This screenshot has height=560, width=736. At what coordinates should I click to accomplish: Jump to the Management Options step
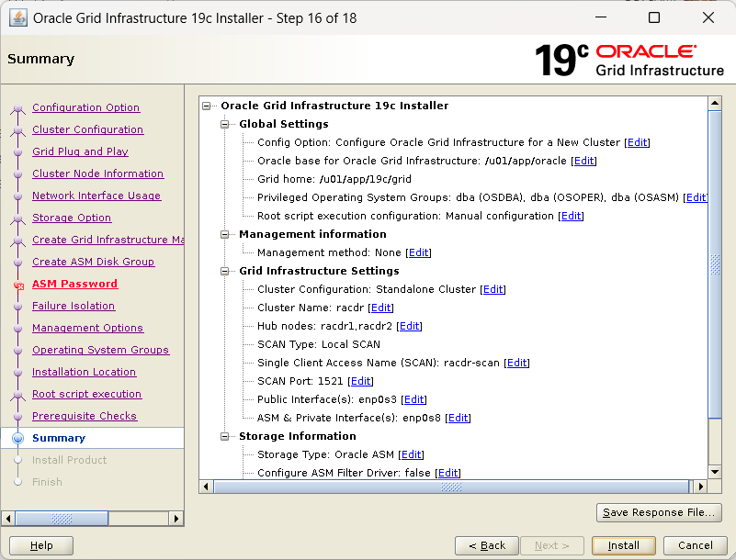pos(87,328)
